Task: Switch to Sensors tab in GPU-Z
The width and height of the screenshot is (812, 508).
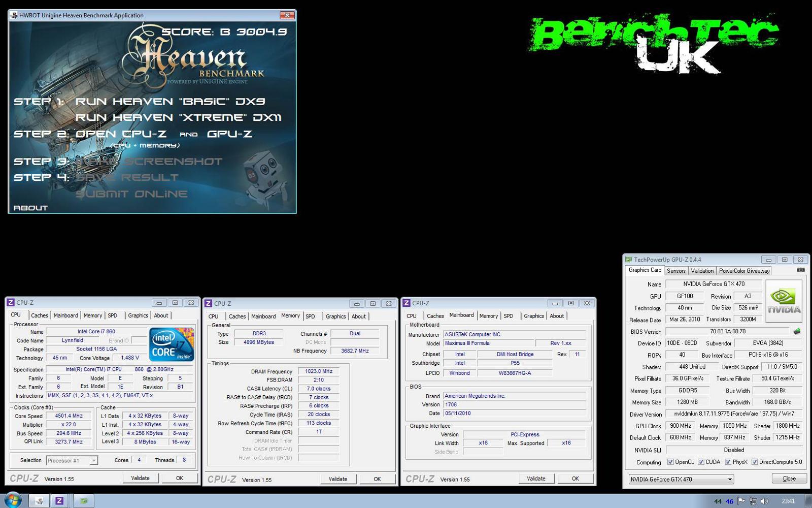Action: click(x=676, y=271)
